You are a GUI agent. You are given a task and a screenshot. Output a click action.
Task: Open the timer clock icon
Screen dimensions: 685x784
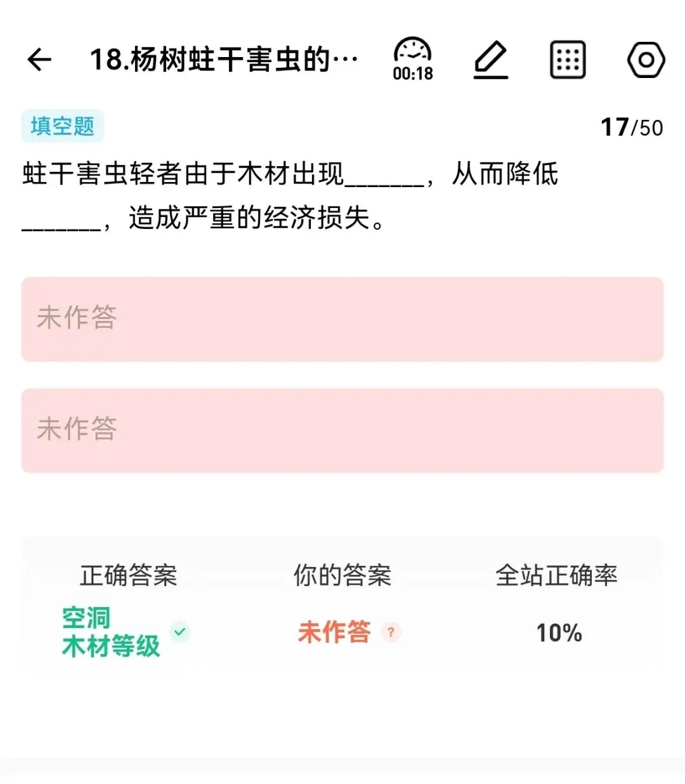(x=413, y=50)
